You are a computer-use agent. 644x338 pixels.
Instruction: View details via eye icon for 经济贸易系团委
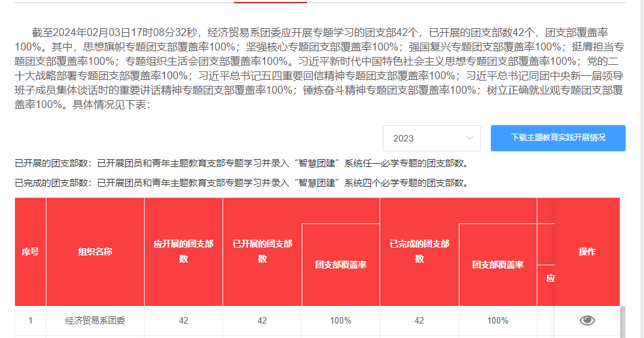[x=587, y=320]
